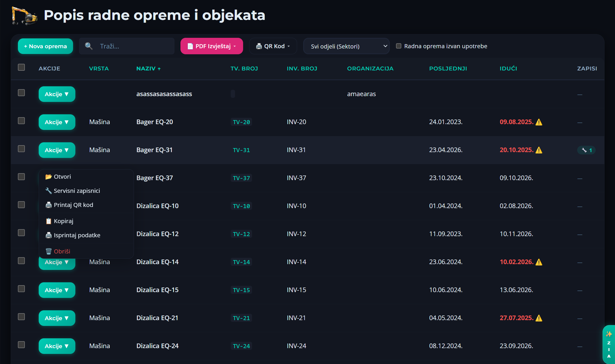Choose Obriši in the actions menu
Image resolution: width=615 pixels, height=364 pixels.
86,251
